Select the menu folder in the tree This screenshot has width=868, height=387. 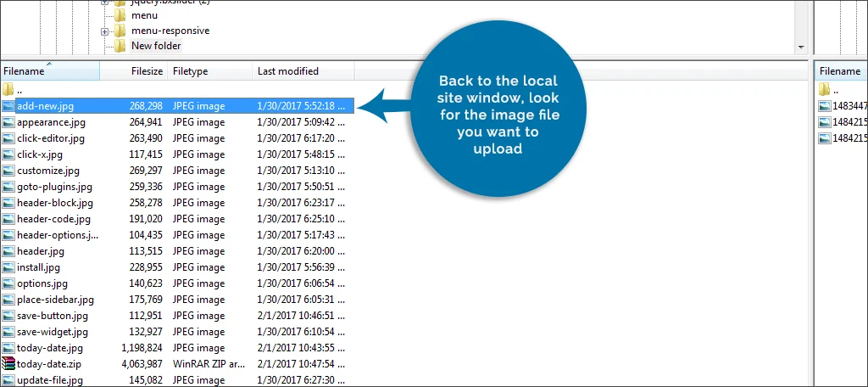tap(143, 15)
